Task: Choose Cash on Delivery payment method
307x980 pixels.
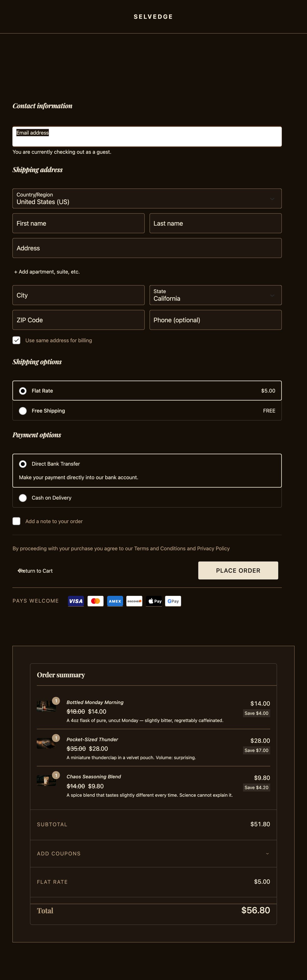Action: coord(23,498)
